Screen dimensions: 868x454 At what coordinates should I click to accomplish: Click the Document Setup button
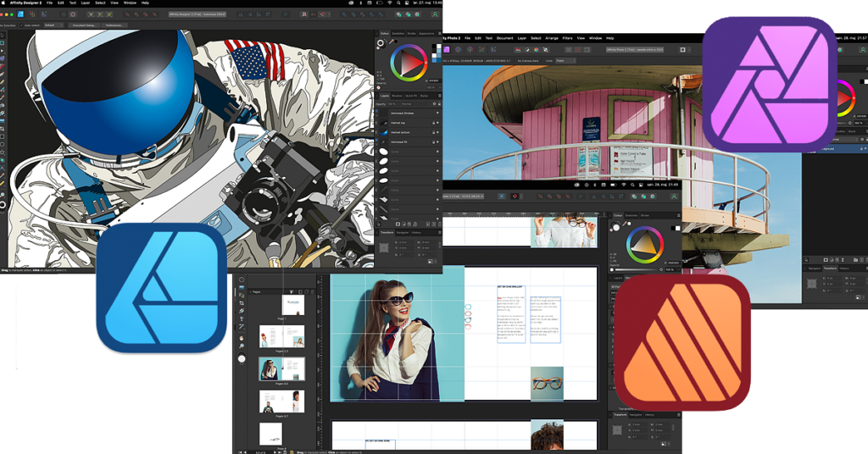pyautogui.click(x=84, y=25)
